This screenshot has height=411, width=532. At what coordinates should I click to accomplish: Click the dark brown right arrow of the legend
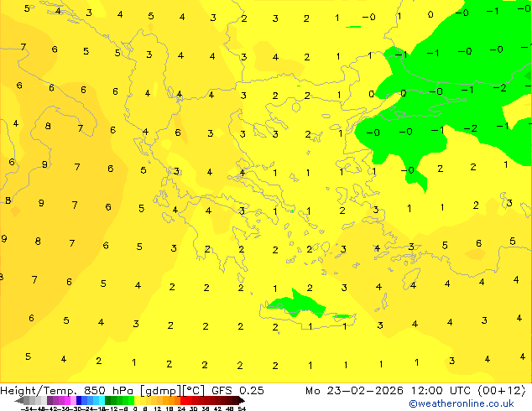click(x=241, y=400)
